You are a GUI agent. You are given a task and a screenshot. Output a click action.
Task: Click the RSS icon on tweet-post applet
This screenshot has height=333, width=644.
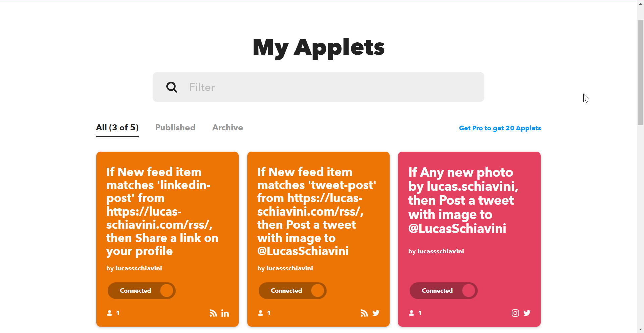pyautogui.click(x=364, y=313)
